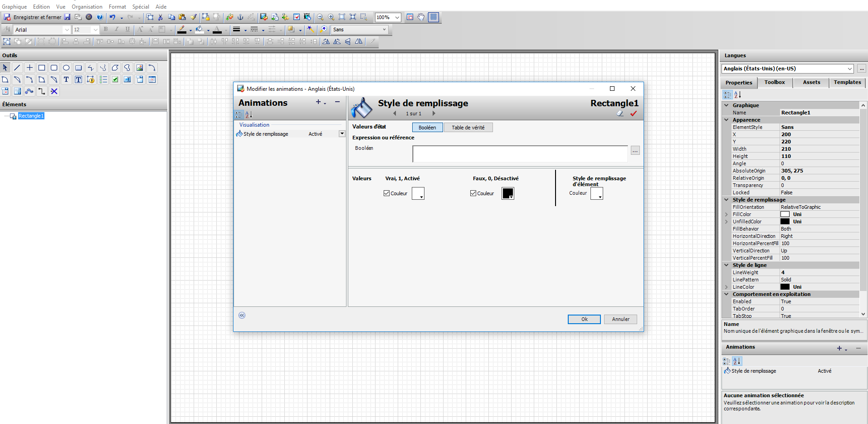
Task: Click the alphabetical sort icon under Animations
Action: [x=249, y=114]
